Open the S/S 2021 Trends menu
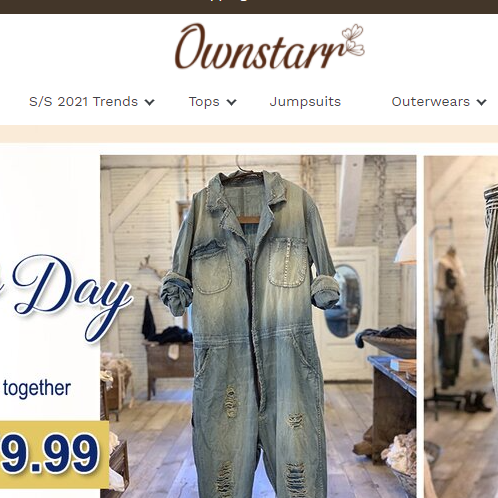The height and width of the screenshot is (498, 498). click(x=83, y=102)
